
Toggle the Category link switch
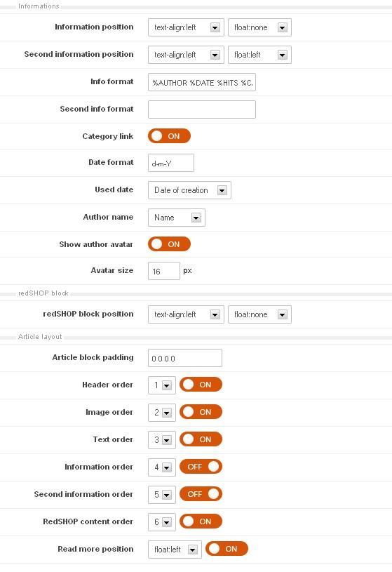pyautogui.click(x=169, y=136)
